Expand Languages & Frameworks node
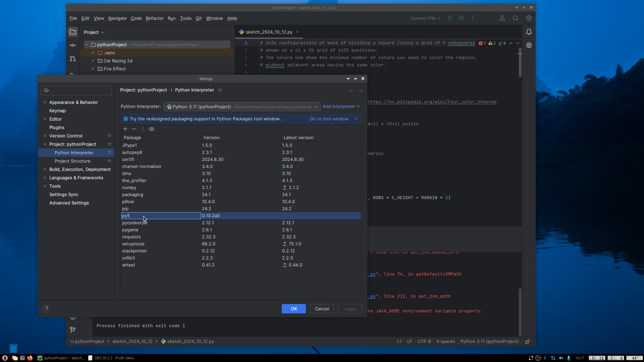This screenshot has width=644, height=362. (45, 178)
